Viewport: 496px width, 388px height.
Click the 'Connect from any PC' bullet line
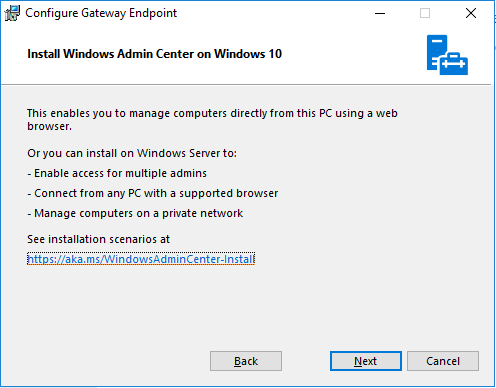(x=153, y=193)
